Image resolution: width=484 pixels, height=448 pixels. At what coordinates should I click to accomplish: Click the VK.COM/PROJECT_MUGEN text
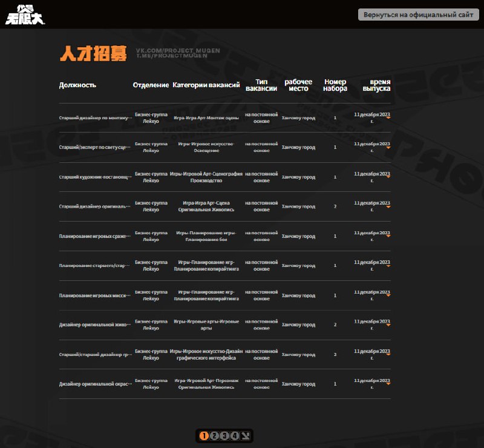click(x=178, y=50)
